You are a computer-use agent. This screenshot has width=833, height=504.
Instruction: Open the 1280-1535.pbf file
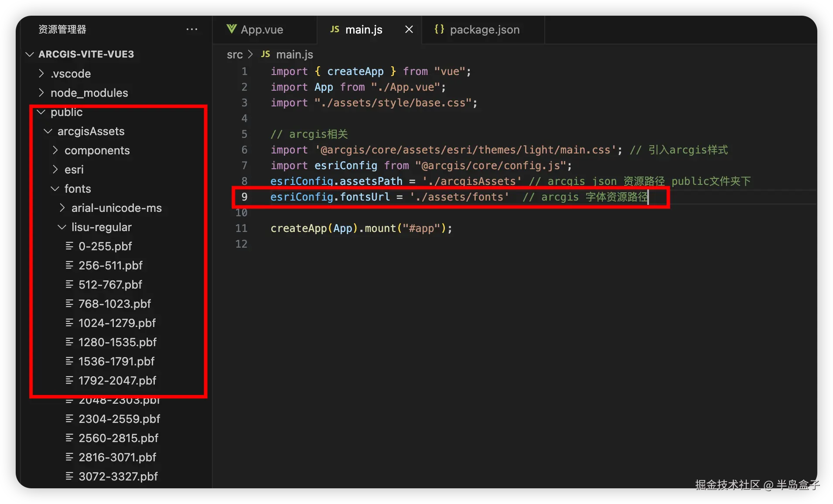[x=118, y=342]
